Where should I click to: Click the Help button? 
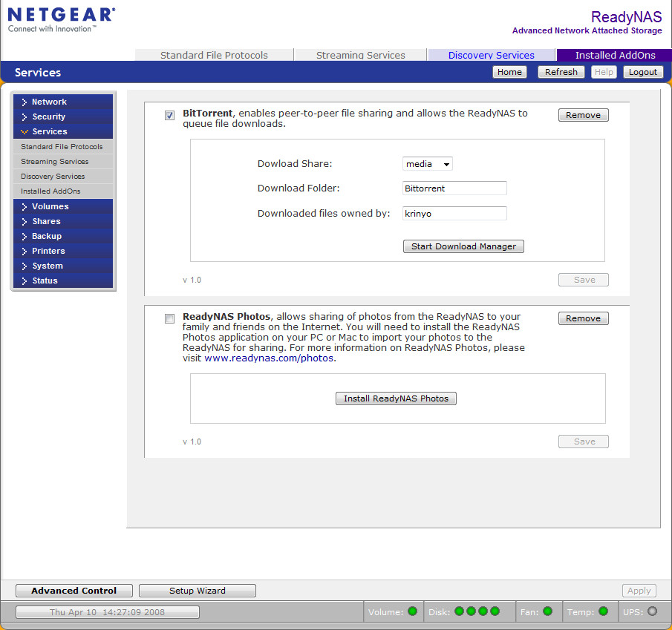pyautogui.click(x=604, y=72)
